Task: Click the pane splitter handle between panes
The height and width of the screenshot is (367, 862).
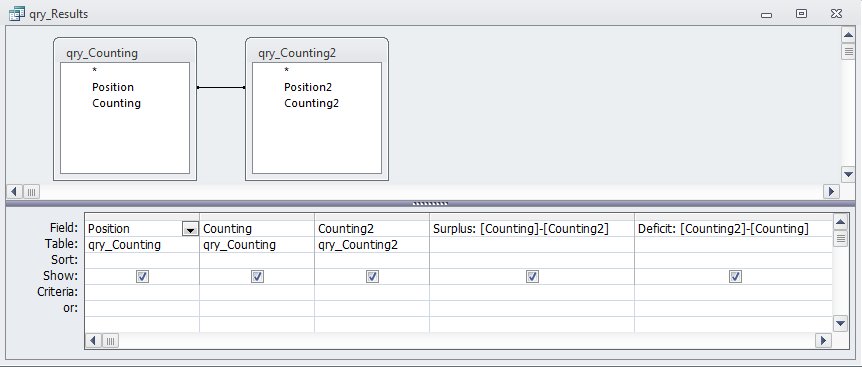Action: (430, 203)
